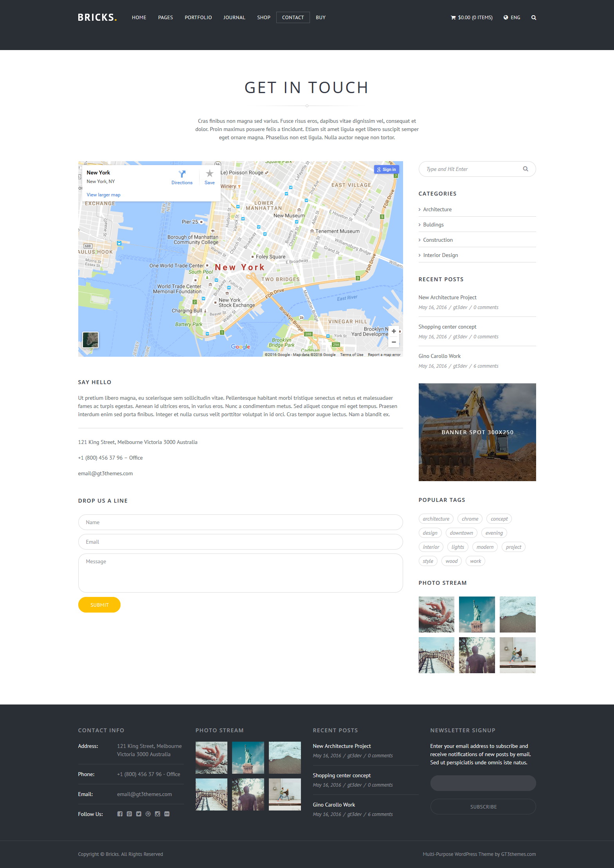Screen dimensions: 614x868
Task: Open sidebar post Gino Carollo Work
Action: pyautogui.click(x=439, y=356)
